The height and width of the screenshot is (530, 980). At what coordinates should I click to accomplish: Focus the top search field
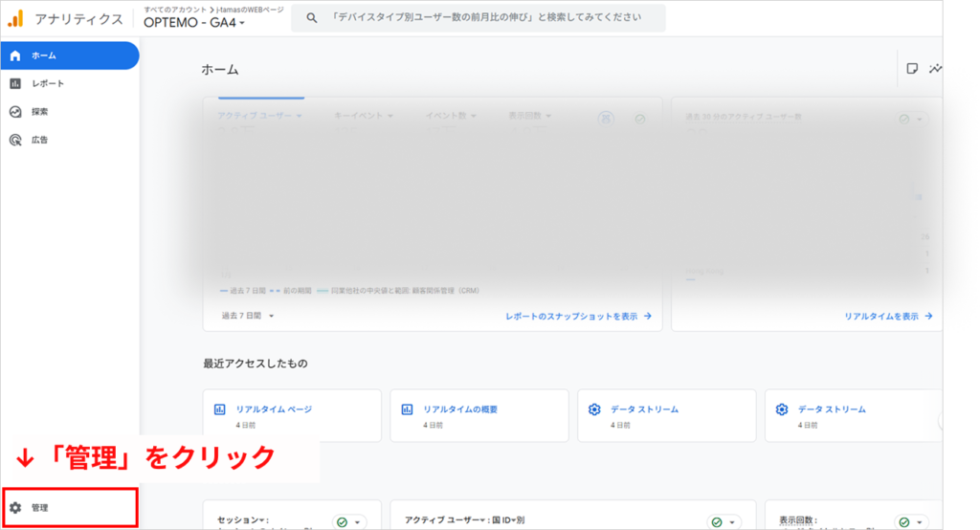click(x=479, y=17)
